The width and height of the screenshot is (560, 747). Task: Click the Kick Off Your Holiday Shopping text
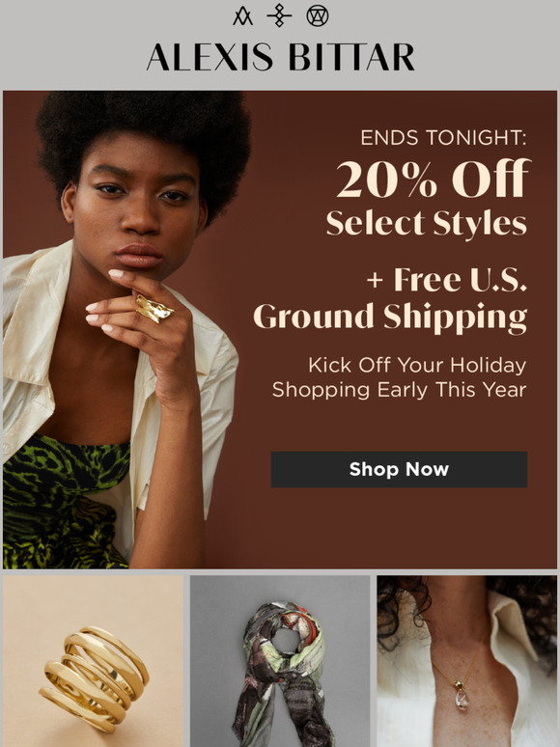pyautogui.click(x=400, y=377)
